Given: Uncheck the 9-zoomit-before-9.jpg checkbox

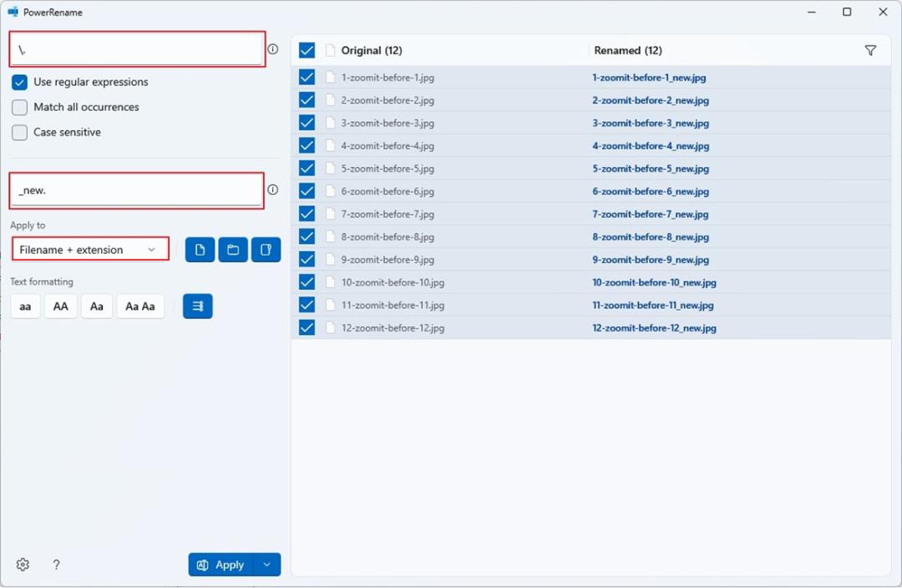Looking at the screenshot, I should (x=307, y=260).
